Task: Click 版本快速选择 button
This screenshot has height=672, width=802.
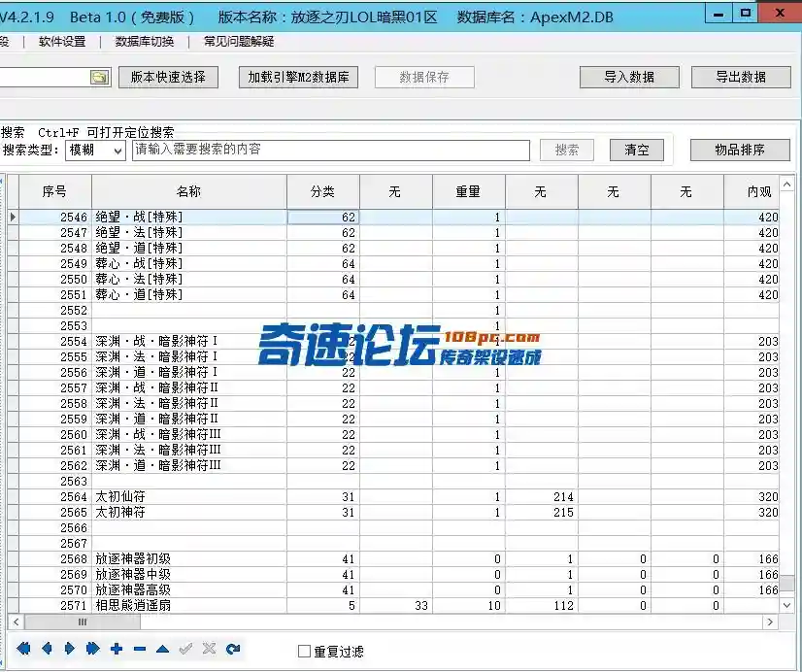Action: coord(168,78)
